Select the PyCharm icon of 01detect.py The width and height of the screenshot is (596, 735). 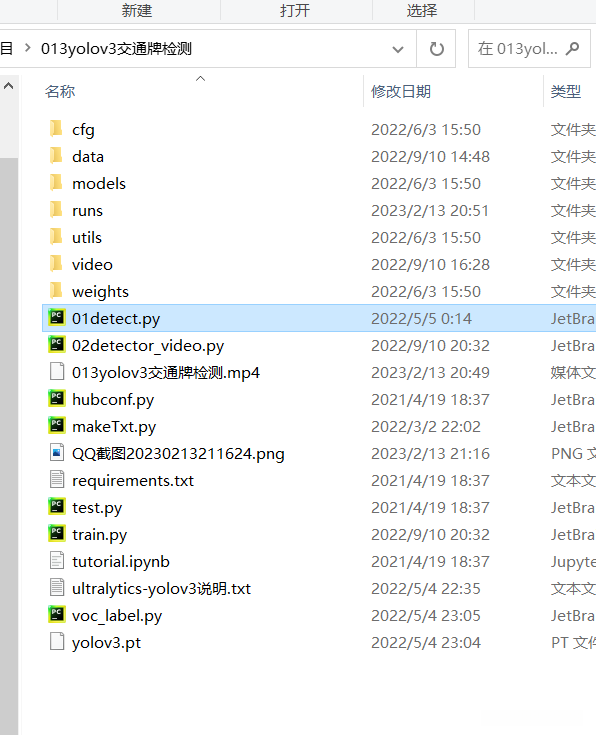coord(57,318)
